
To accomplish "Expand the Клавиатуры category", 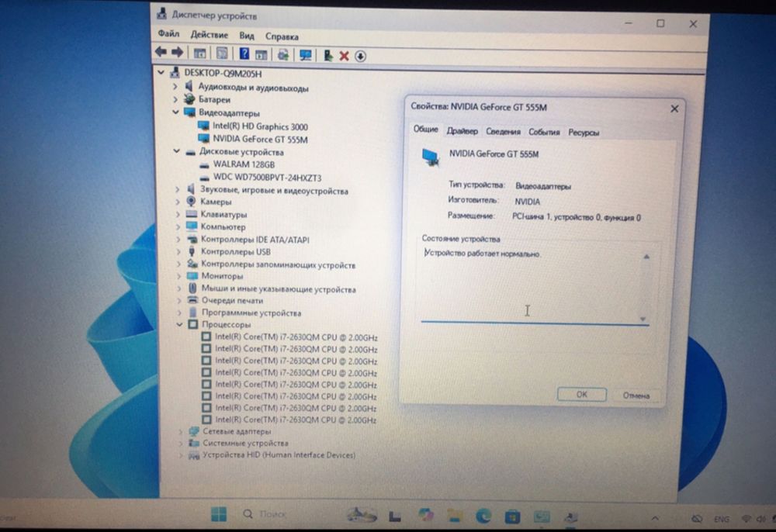I will coord(178,214).
